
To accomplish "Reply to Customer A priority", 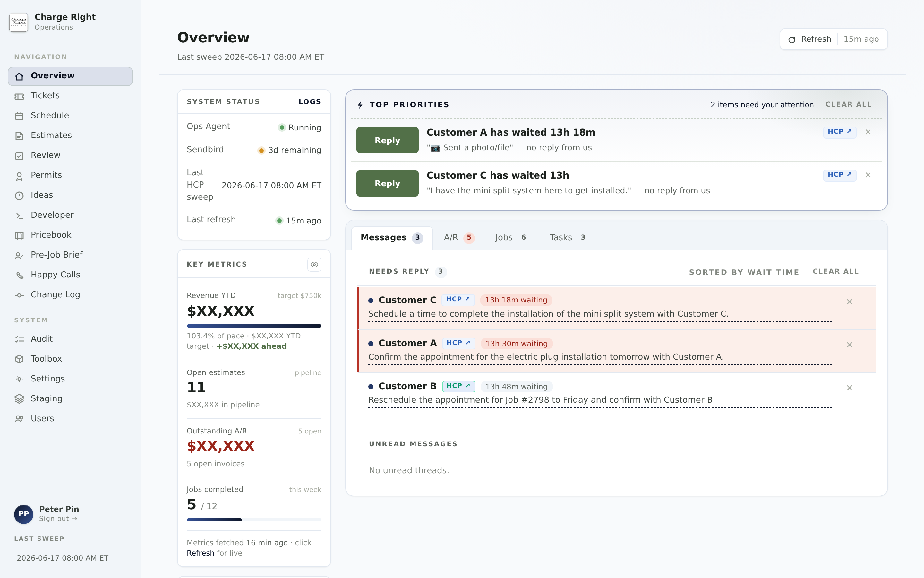I will (387, 140).
